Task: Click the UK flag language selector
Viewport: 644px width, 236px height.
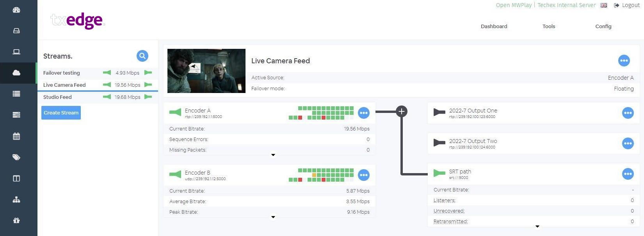Action: (x=604, y=5)
